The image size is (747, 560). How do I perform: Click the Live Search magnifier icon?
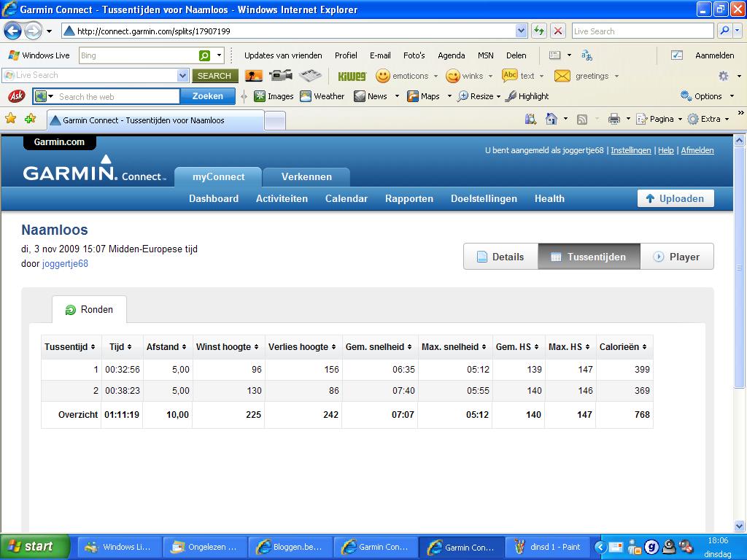pos(724,31)
